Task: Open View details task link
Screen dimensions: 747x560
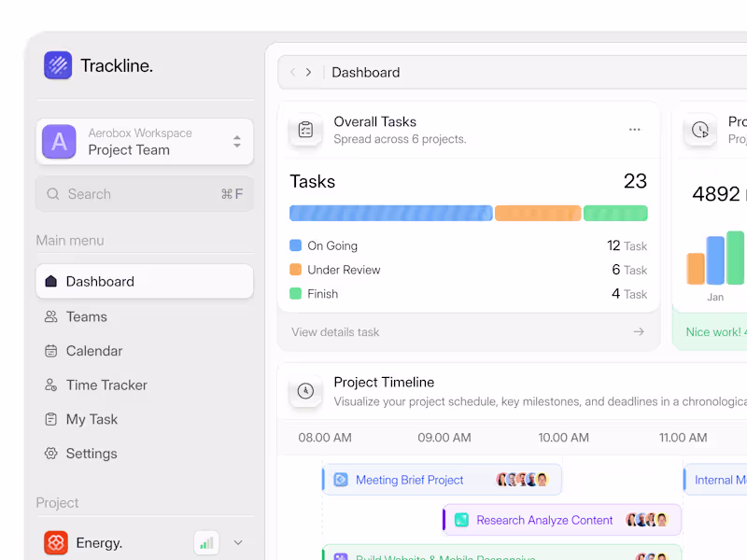Action: pyautogui.click(x=334, y=331)
